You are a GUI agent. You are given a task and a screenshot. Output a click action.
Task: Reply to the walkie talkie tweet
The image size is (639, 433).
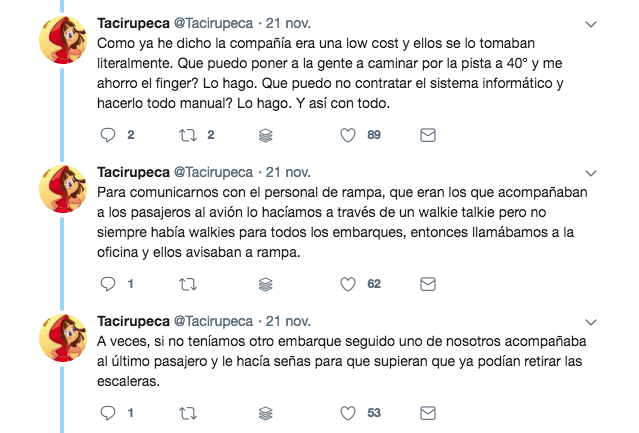pos(108,284)
